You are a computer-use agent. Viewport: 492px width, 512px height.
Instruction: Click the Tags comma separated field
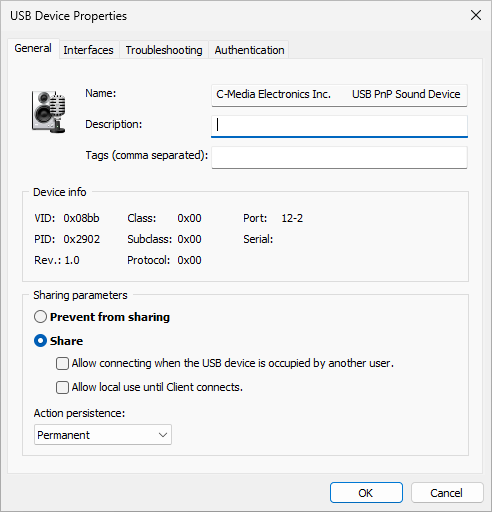pos(339,157)
